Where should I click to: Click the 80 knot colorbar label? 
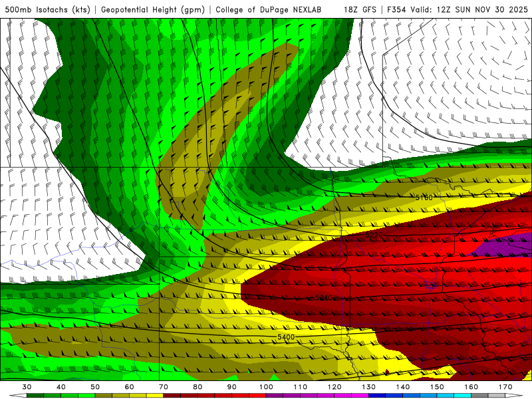tap(198, 387)
